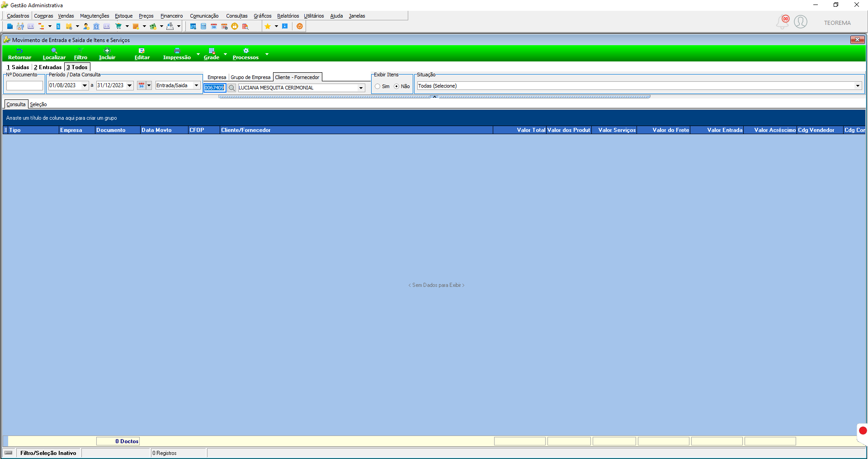Viewport: 868px width, 459px height.
Task: Open the Financeiro menu
Action: 172,16
